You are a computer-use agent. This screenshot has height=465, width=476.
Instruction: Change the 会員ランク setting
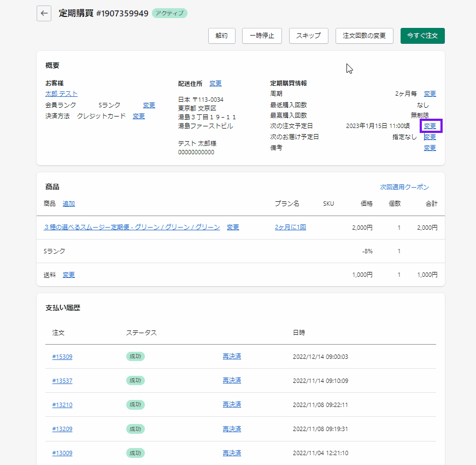[149, 105]
